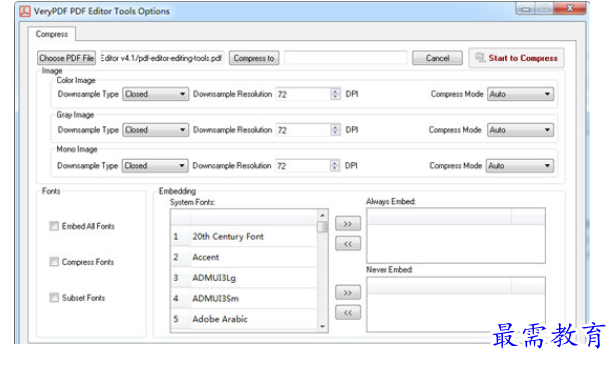The height and width of the screenshot is (367, 614).
Task: Click the System Fonts scrollbar thumb
Action: pos(322,227)
